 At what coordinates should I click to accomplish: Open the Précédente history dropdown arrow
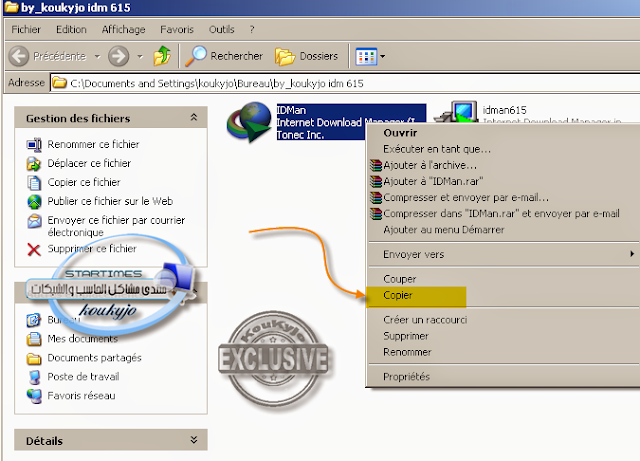(x=97, y=56)
